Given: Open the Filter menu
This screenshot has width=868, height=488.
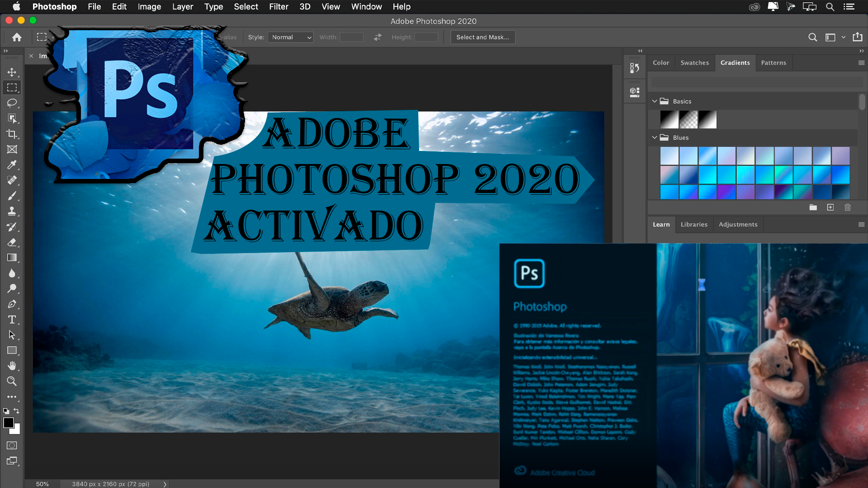Looking at the screenshot, I should [278, 7].
